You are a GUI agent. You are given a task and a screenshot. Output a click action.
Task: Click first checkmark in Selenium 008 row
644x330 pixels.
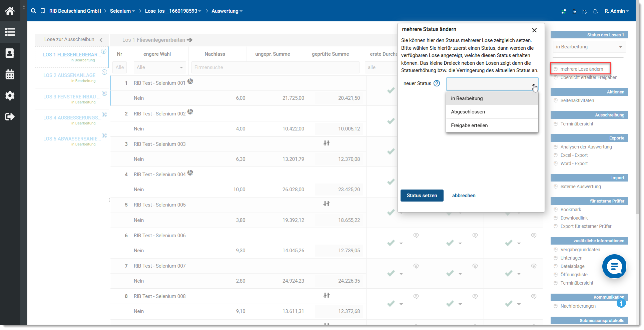click(391, 304)
